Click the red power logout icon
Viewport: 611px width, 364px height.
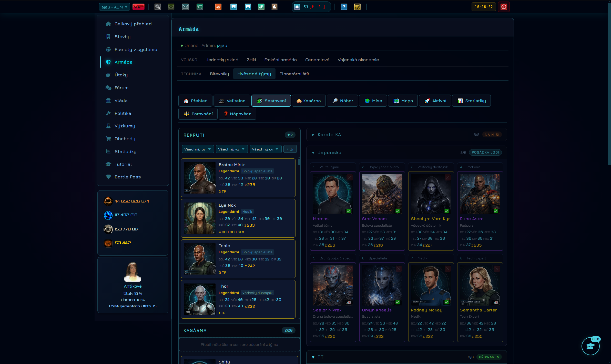click(x=504, y=7)
